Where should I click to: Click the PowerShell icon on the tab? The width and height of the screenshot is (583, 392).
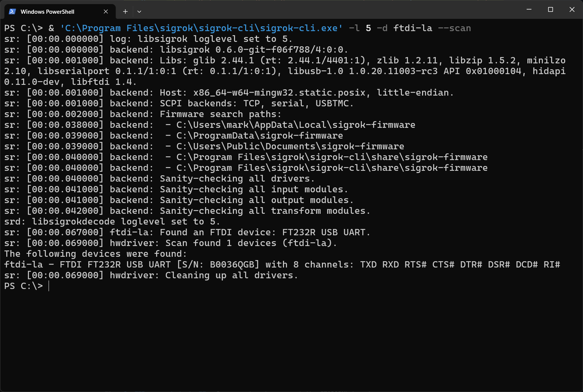12,11
